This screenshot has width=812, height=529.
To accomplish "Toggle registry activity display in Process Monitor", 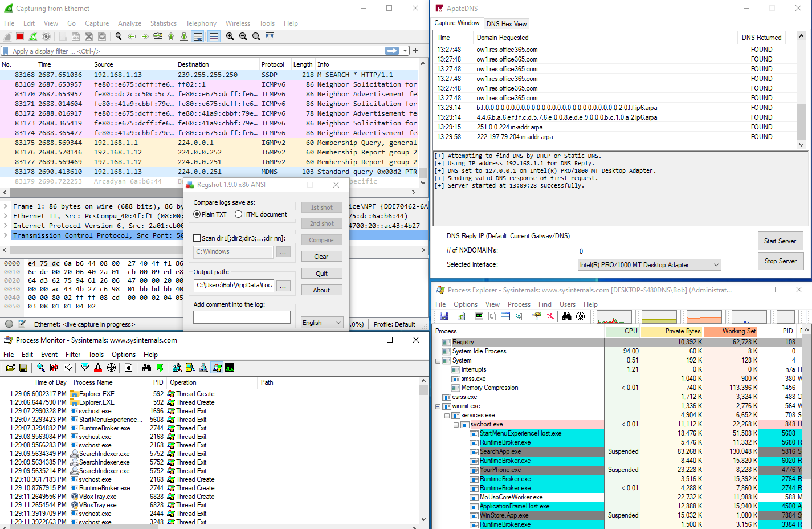I will (x=176, y=367).
